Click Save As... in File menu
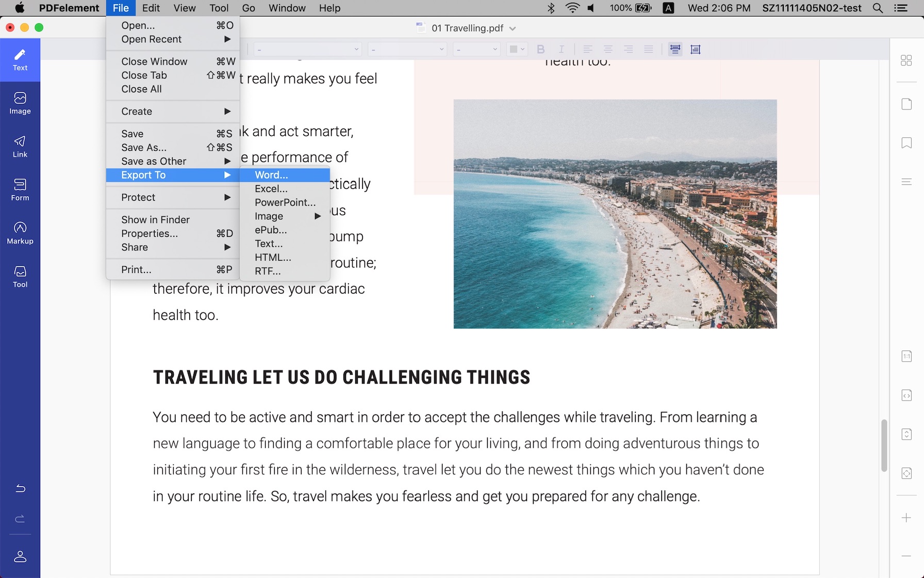 pyautogui.click(x=144, y=148)
